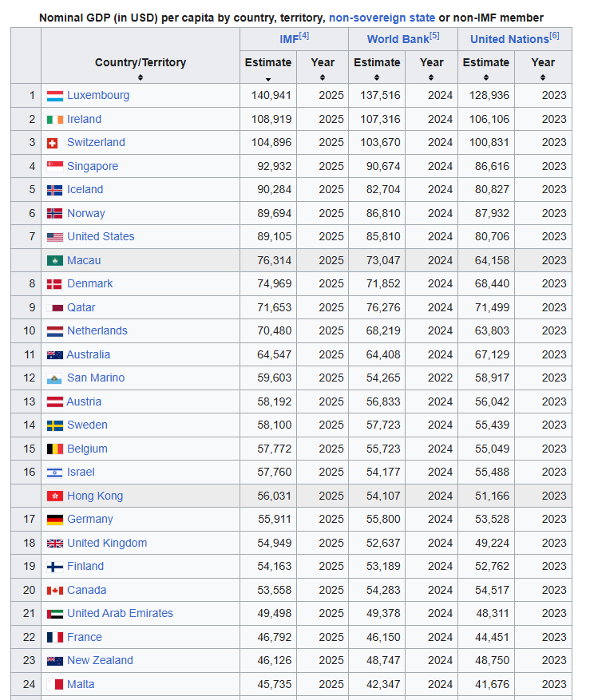Open the Finland country link

[x=85, y=567]
